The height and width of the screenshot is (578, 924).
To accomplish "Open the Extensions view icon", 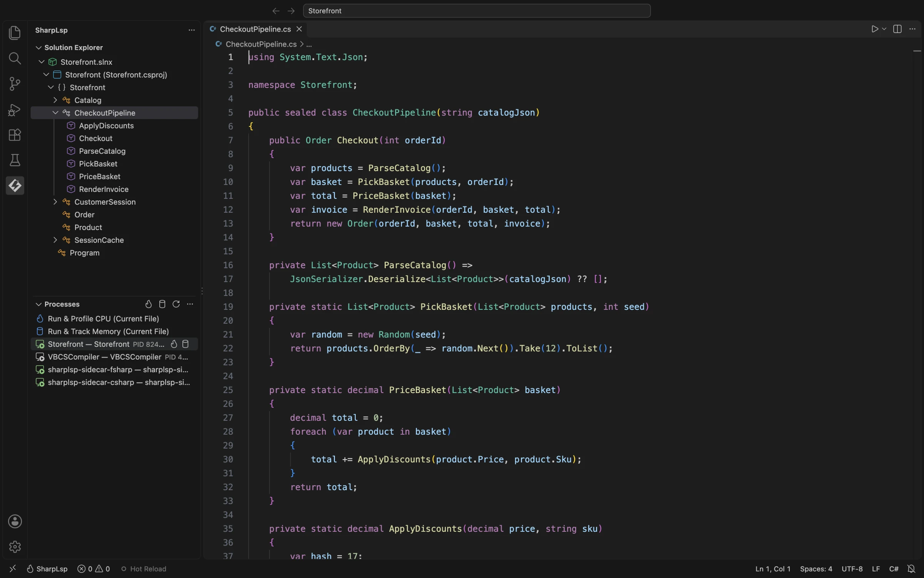I will [15, 135].
